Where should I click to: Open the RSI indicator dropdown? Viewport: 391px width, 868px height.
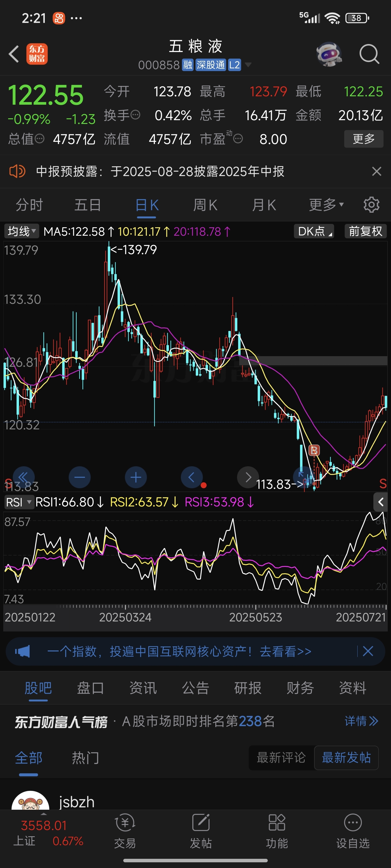(x=19, y=502)
